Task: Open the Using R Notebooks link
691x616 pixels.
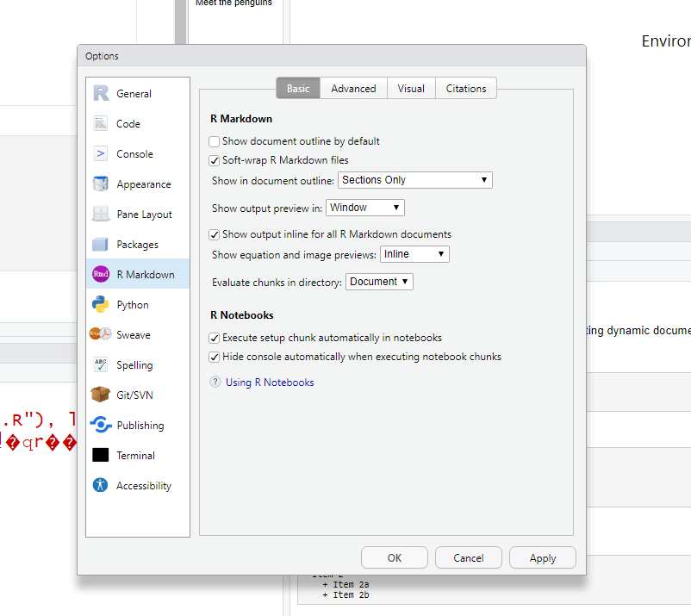Action: (270, 382)
